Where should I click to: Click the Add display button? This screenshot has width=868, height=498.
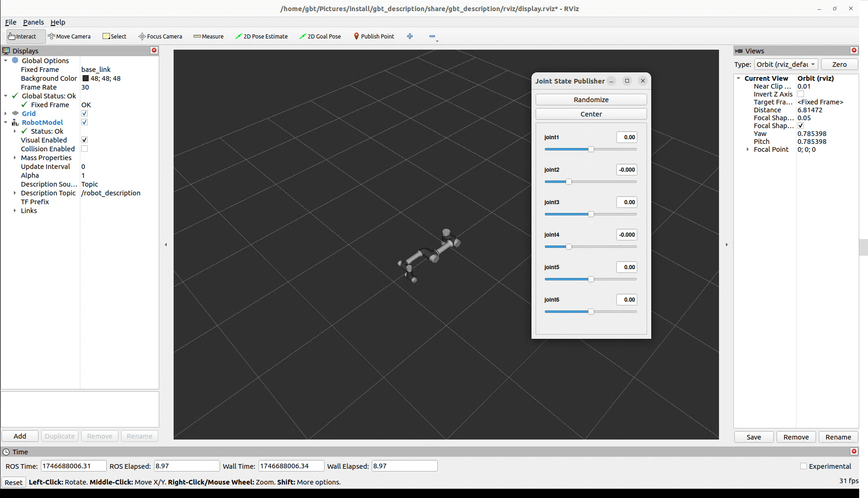[20, 436]
